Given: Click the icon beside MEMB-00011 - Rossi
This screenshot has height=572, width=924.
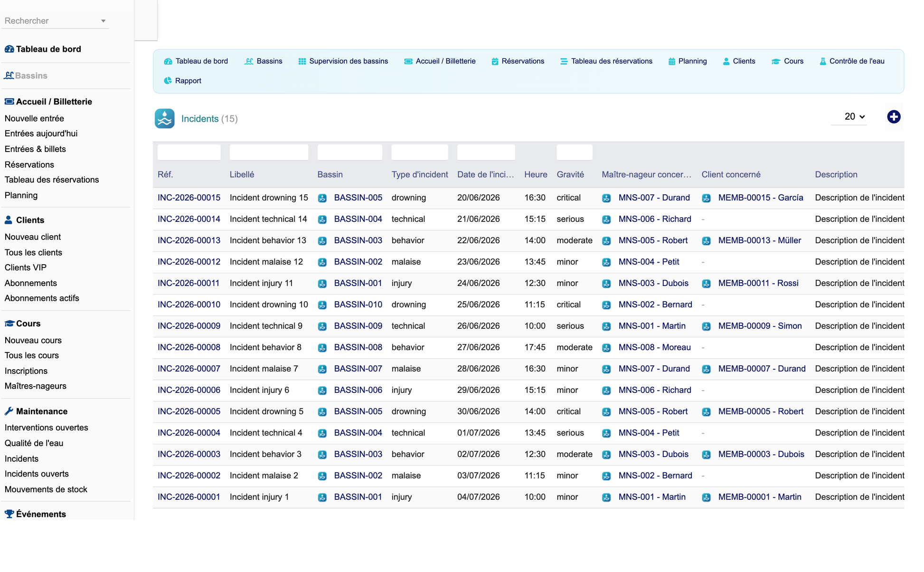Looking at the screenshot, I should [707, 284].
